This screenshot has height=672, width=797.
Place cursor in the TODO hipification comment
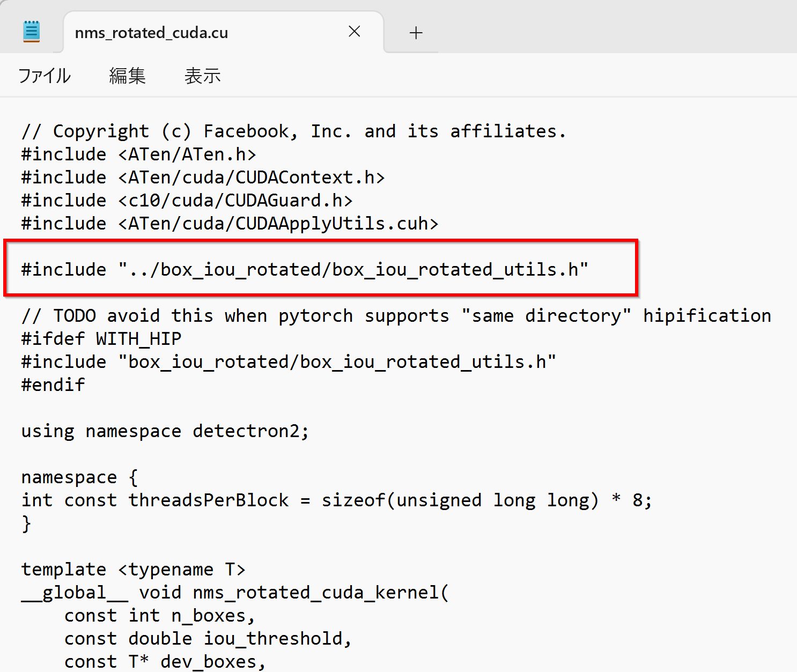[x=396, y=316]
